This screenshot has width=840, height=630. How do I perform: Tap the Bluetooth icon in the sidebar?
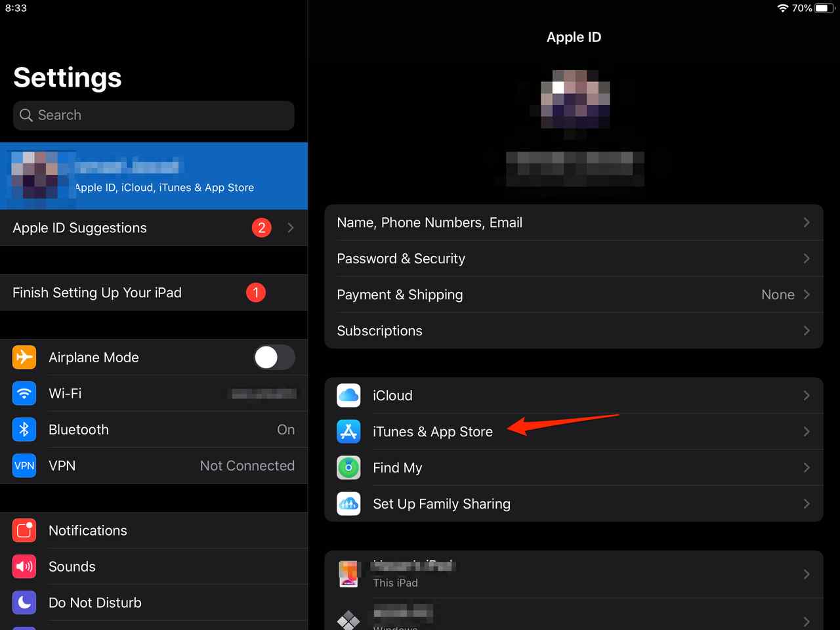coord(24,429)
